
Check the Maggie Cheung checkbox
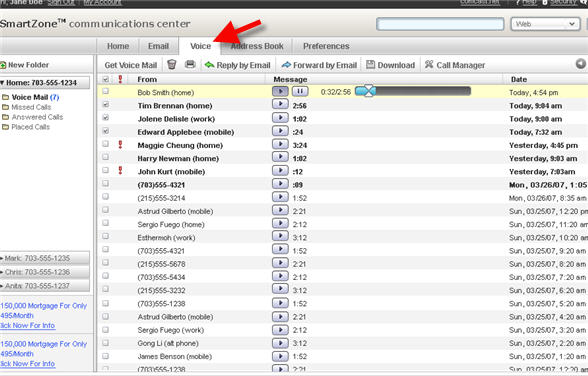tap(106, 144)
